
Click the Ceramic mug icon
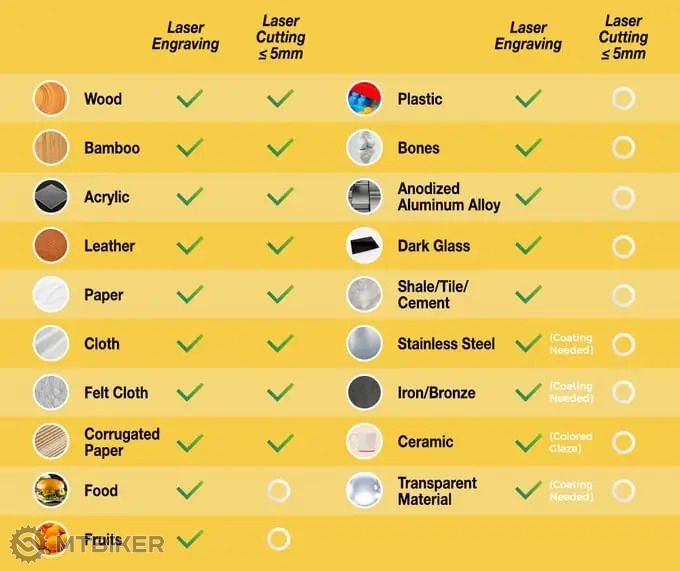(364, 442)
